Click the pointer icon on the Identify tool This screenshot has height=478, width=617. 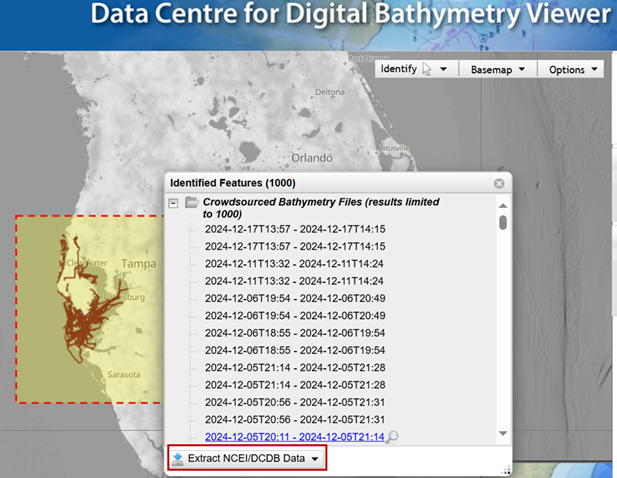coord(427,69)
